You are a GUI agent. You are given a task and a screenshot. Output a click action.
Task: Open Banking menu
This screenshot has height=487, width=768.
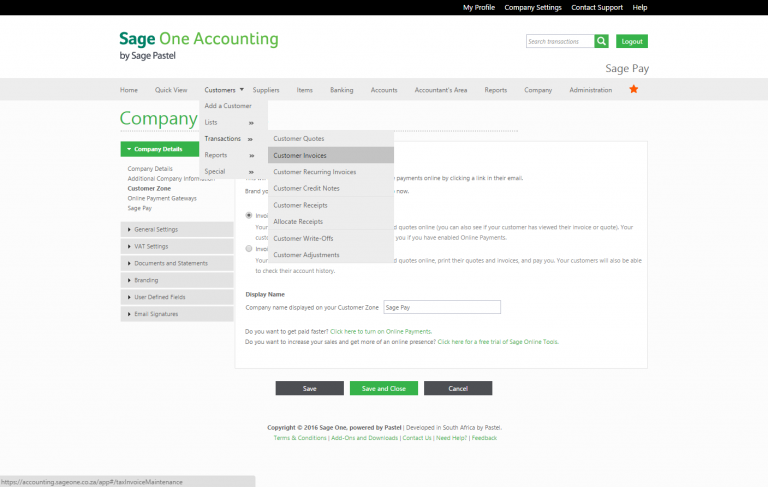click(341, 90)
